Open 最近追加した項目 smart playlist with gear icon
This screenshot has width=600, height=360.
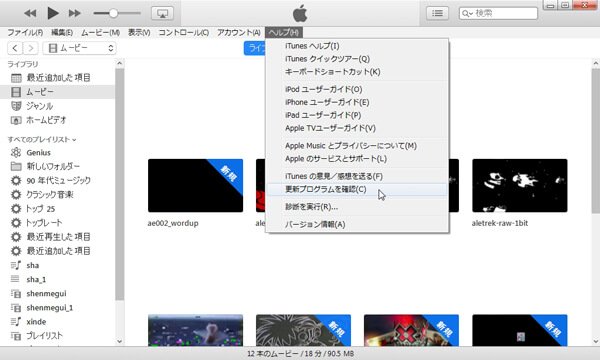(x=57, y=251)
